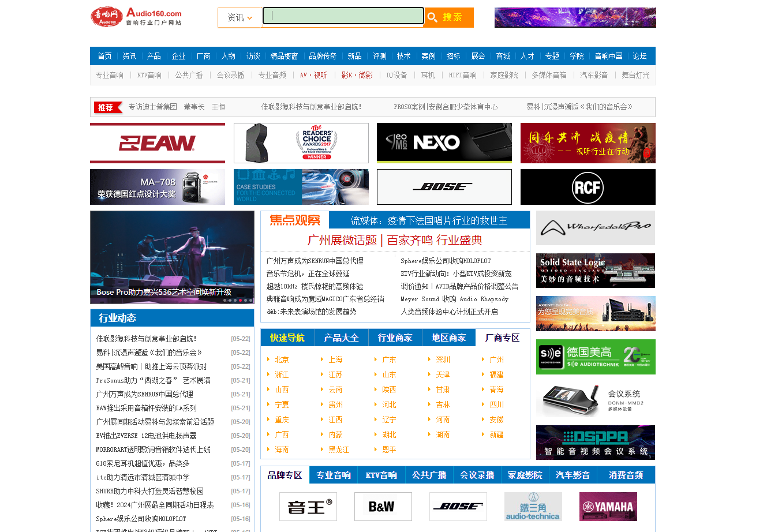Viewport: 767px width, 532px height.
Task: Open 耳机 sub-navigation link
Action: point(428,75)
